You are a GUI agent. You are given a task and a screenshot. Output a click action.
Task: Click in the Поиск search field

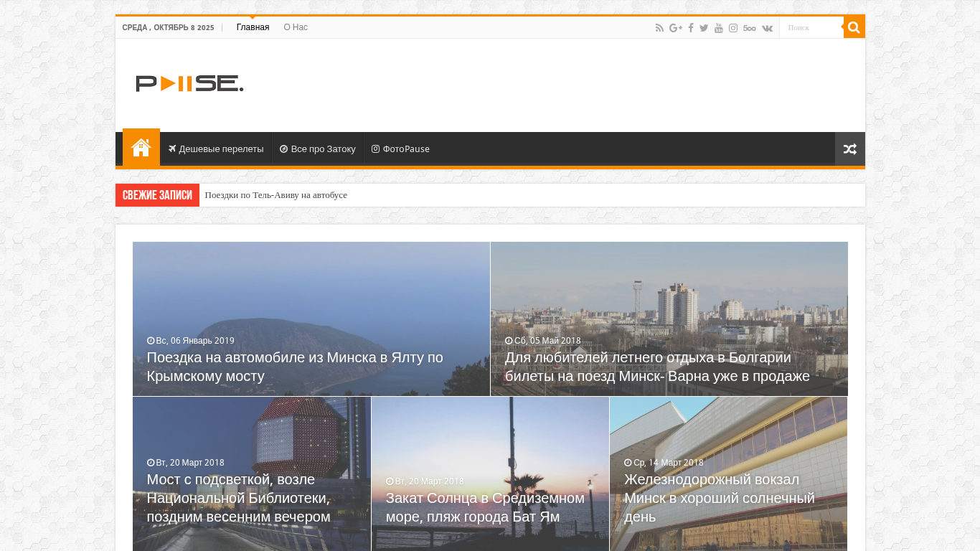(x=811, y=27)
